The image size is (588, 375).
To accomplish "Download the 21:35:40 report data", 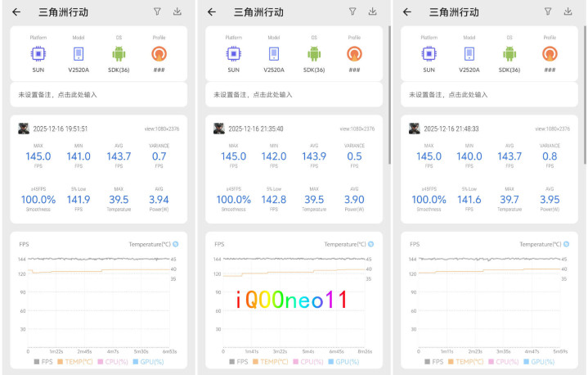I will click(x=373, y=11).
